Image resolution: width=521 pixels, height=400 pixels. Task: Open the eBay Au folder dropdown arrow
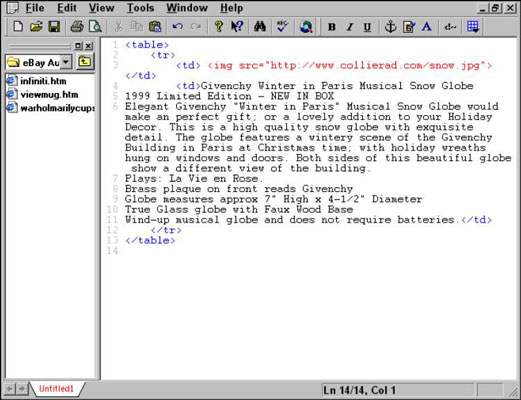[x=66, y=62]
